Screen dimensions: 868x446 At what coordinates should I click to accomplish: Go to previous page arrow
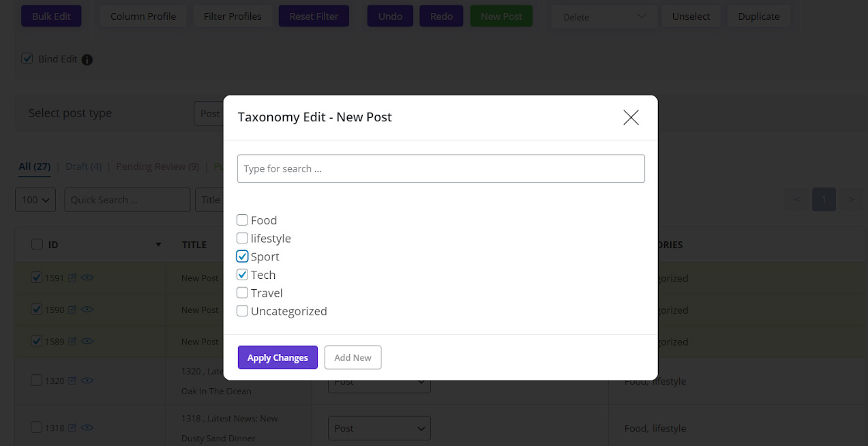tap(796, 200)
